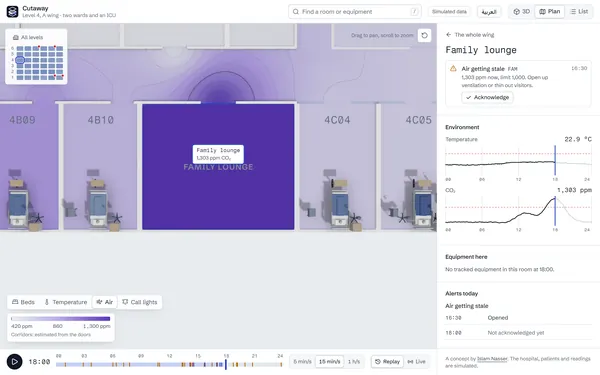Switch to List view
Viewport: 600px width, 375px height.
point(579,12)
